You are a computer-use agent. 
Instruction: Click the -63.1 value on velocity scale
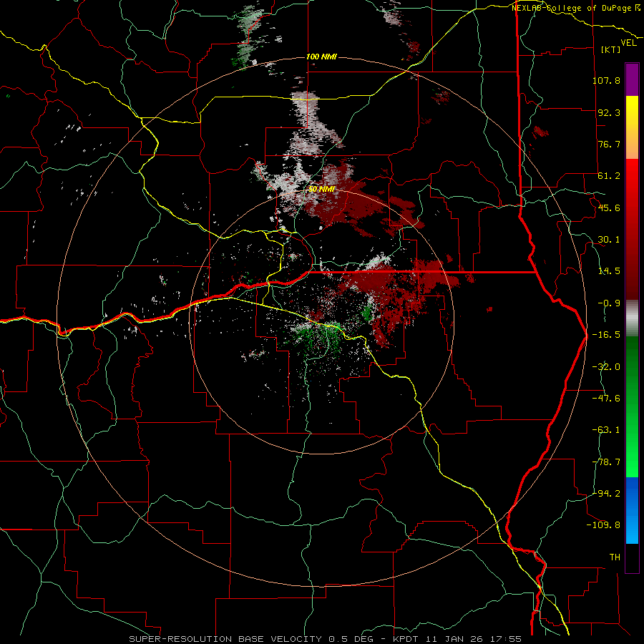point(606,429)
